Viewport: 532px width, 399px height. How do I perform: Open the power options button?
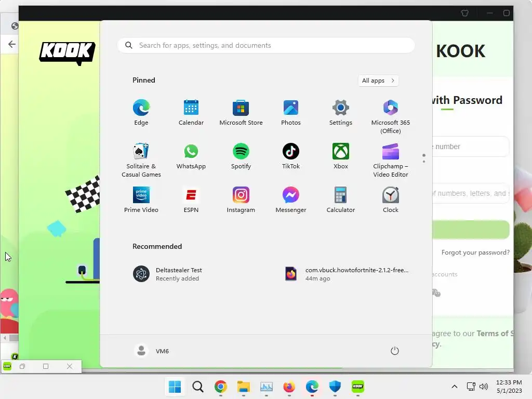click(395, 351)
